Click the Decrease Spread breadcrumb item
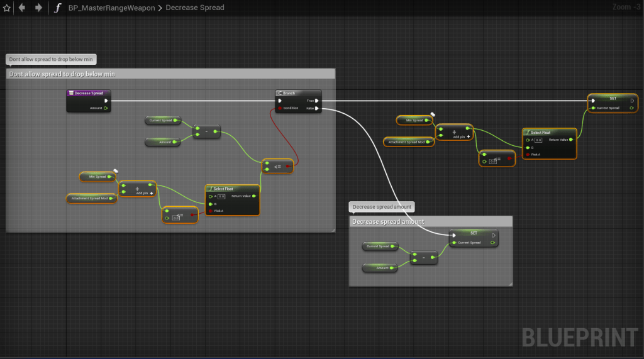644x359 pixels. click(195, 8)
